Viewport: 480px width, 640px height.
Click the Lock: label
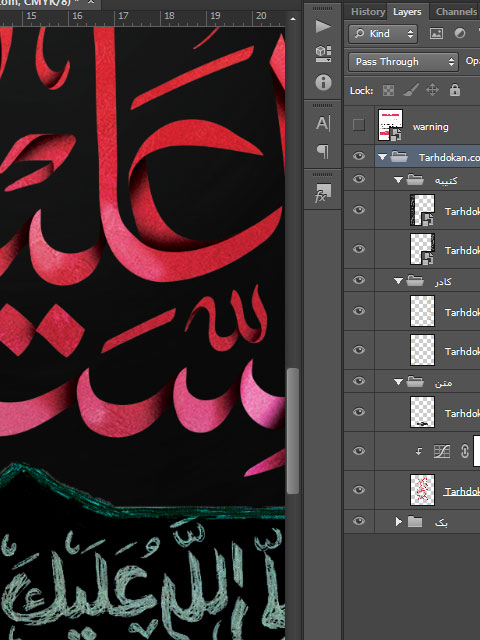click(x=361, y=91)
